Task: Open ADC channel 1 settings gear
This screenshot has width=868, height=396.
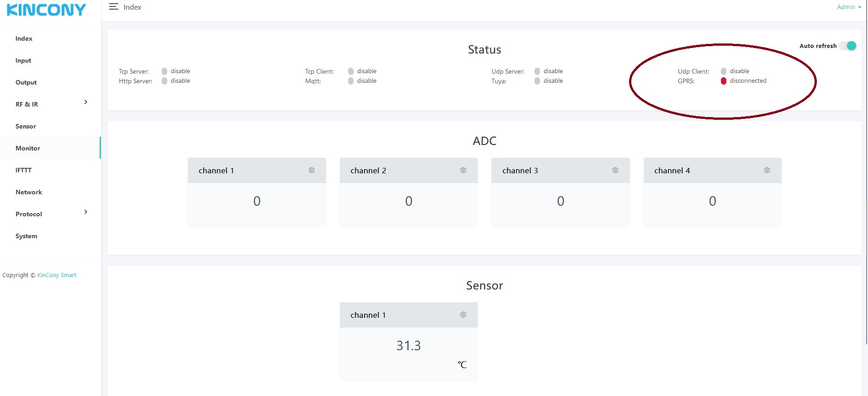Action: pos(312,170)
